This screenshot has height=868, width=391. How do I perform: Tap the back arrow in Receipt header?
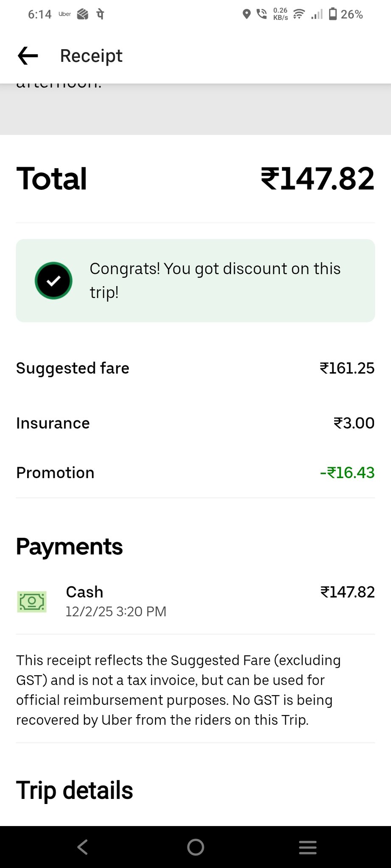click(x=28, y=56)
